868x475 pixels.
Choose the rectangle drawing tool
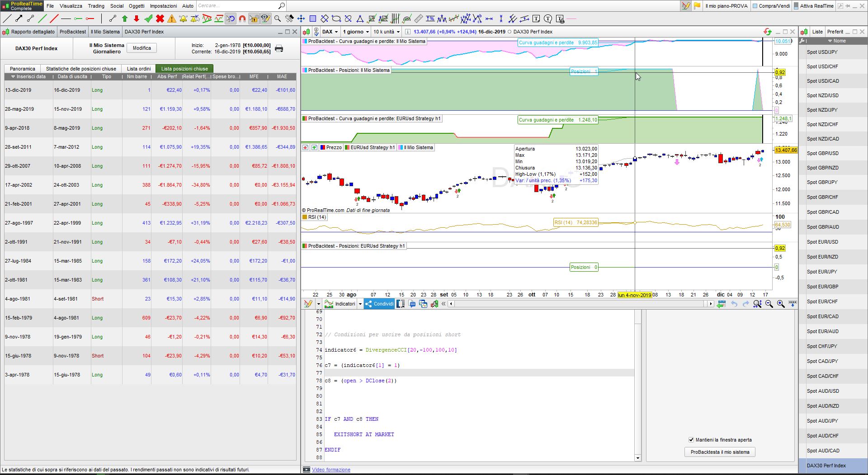pos(313,19)
